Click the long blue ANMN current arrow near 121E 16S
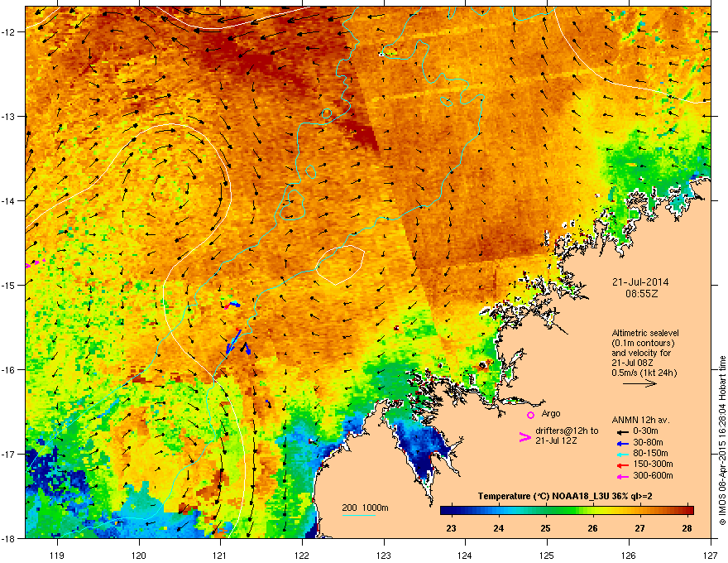Screen dimensions: 728x563 pyautogui.click(x=233, y=341)
